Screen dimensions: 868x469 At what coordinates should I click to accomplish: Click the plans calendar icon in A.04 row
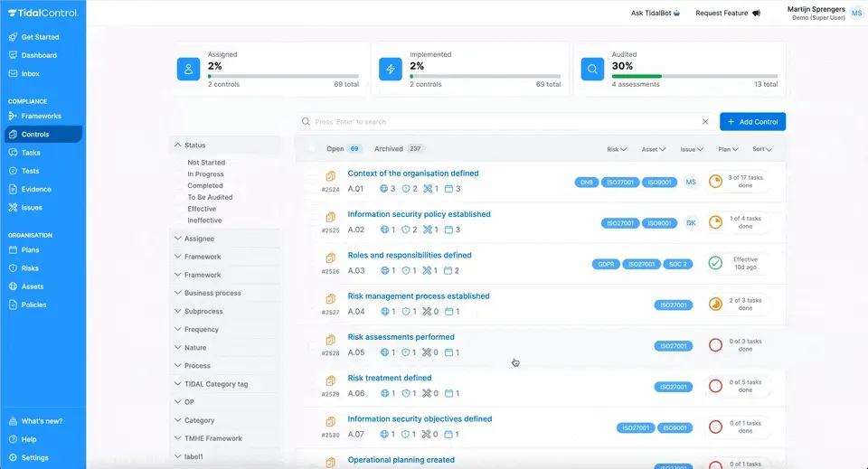click(x=449, y=312)
